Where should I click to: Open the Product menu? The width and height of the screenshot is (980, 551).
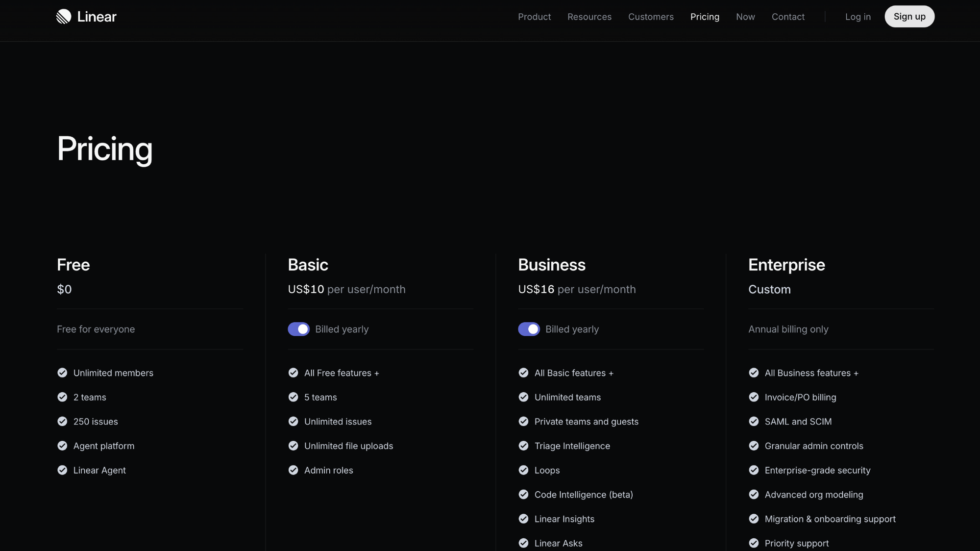534,17
